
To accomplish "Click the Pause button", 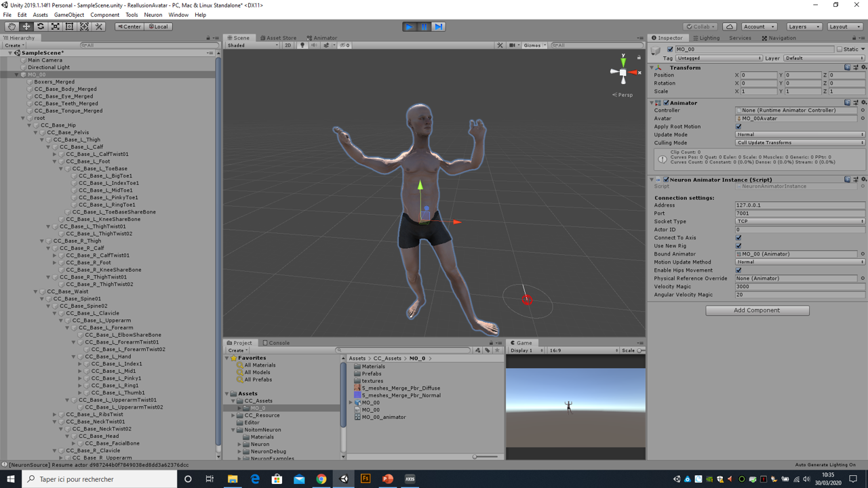I will pyautogui.click(x=424, y=26).
